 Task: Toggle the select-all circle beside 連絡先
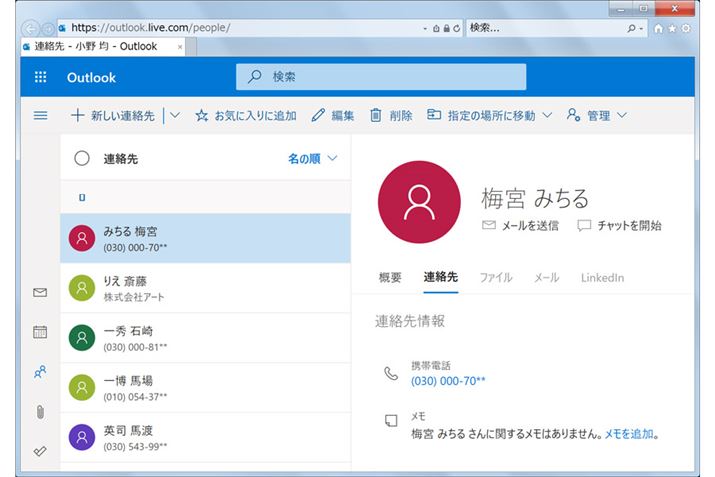(x=82, y=158)
